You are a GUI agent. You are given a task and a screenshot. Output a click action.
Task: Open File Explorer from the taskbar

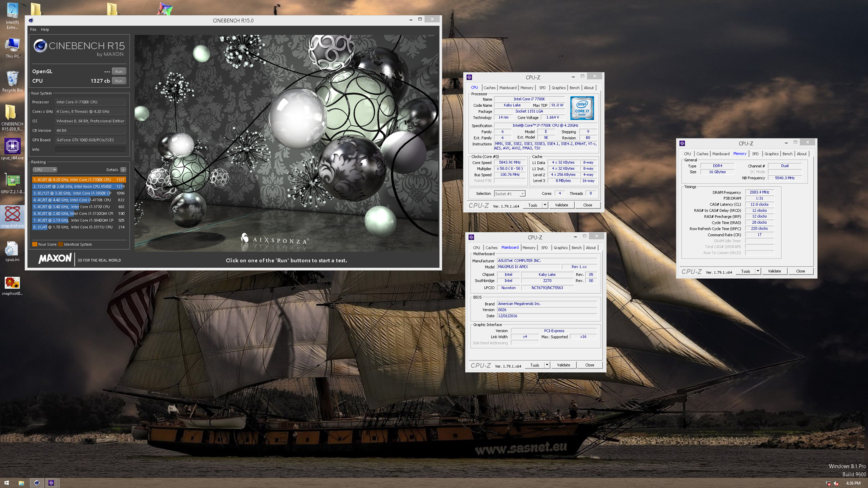coord(21,483)
